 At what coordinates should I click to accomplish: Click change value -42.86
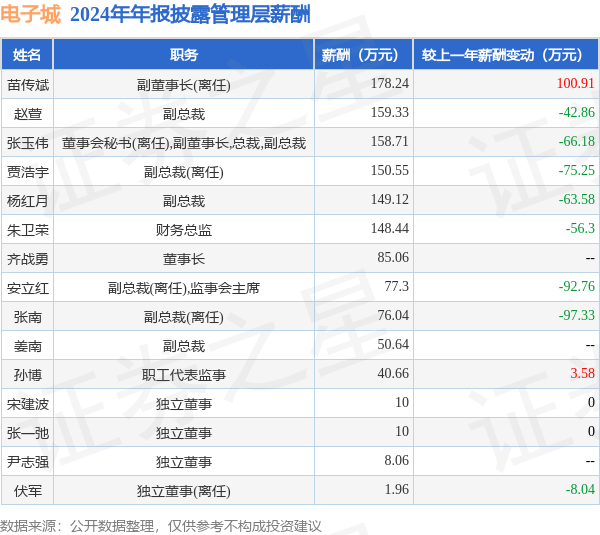[x=577, y=113]
